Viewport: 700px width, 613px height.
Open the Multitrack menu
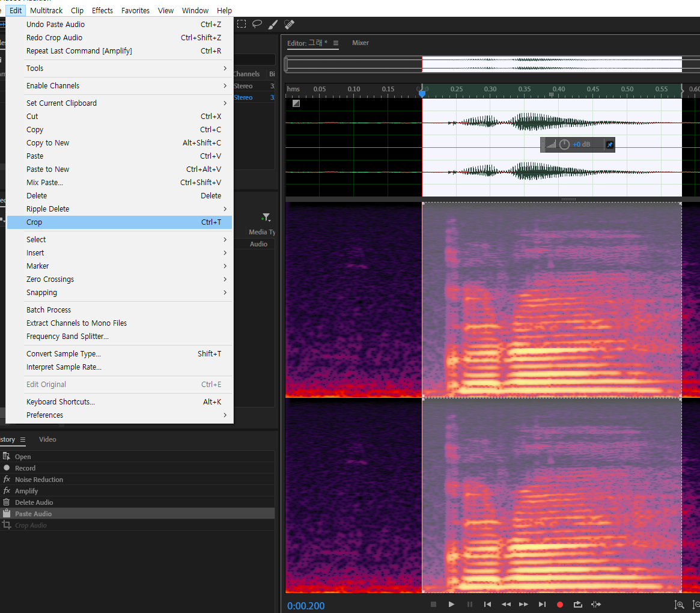pos(46,10)
